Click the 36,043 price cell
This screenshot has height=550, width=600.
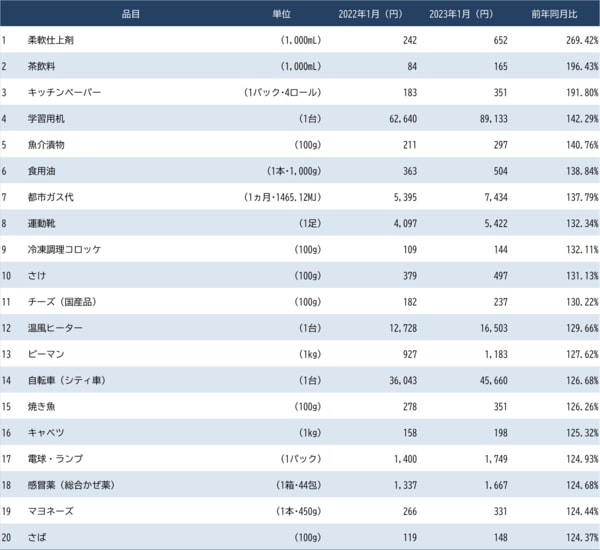pos(403,380)
